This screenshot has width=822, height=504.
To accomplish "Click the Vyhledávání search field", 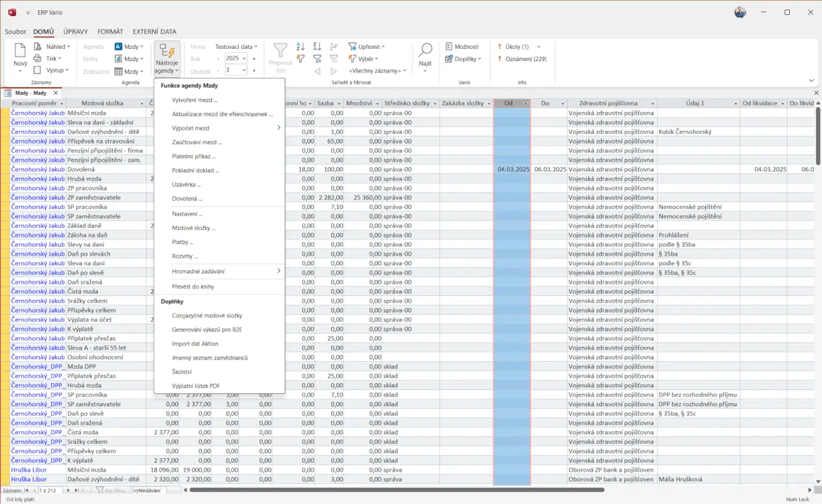I will pyautogui.click(x=148, y=490).
